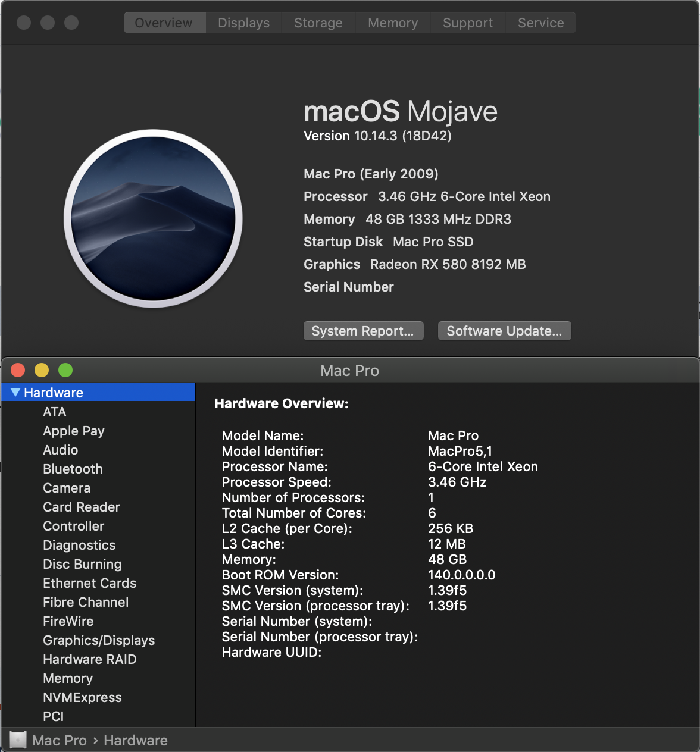The image size is (700, 752).
Task: Click the Software Update button
Action: pos(504,331)
